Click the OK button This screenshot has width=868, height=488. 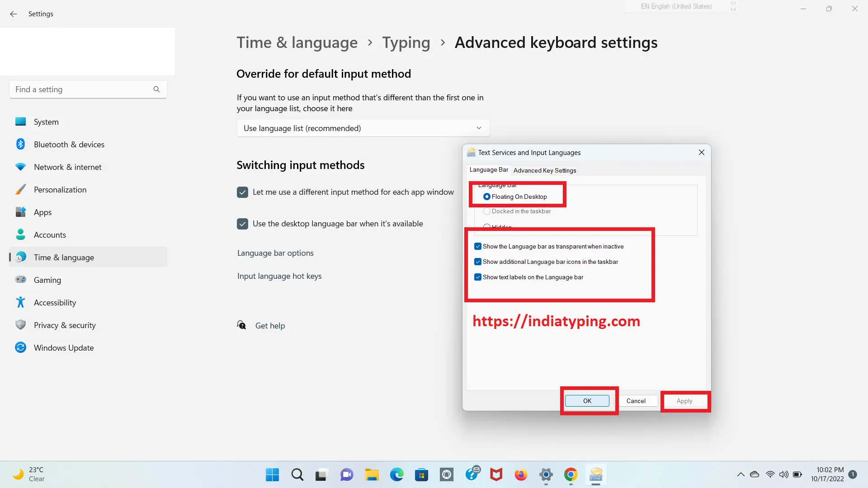587,400
